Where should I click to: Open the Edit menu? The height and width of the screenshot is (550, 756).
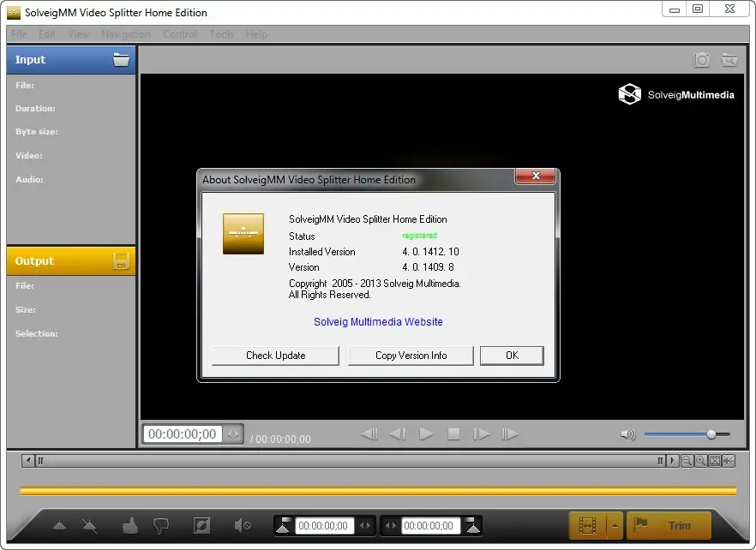(47, 34)
